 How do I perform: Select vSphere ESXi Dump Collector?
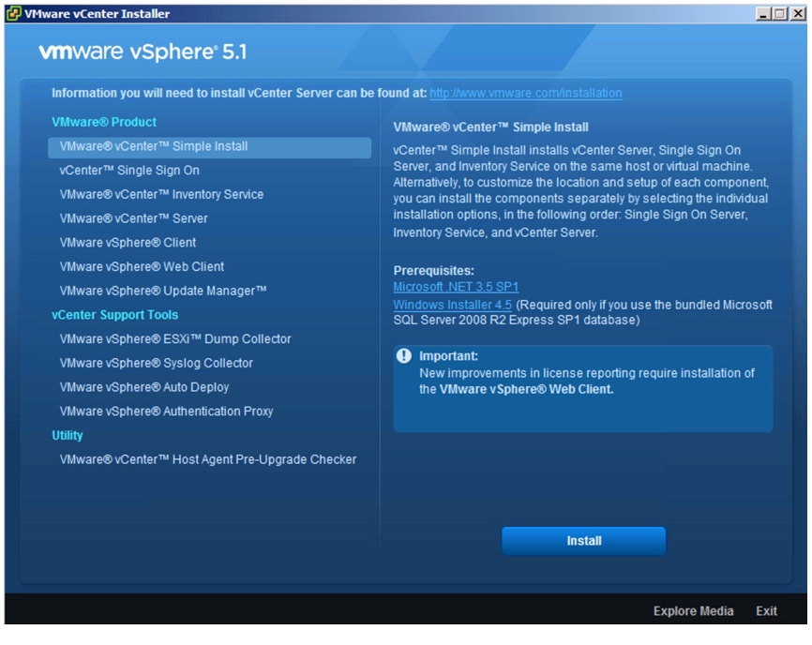[x=175, y=339]
